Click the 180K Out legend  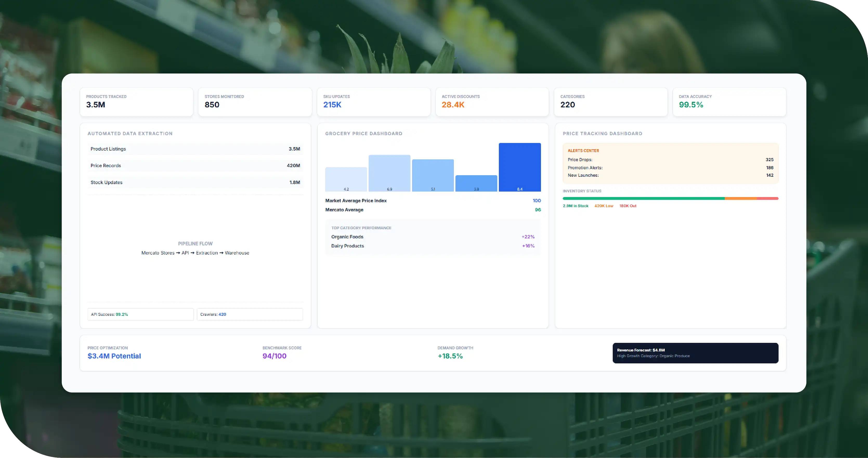coord(628,206)
